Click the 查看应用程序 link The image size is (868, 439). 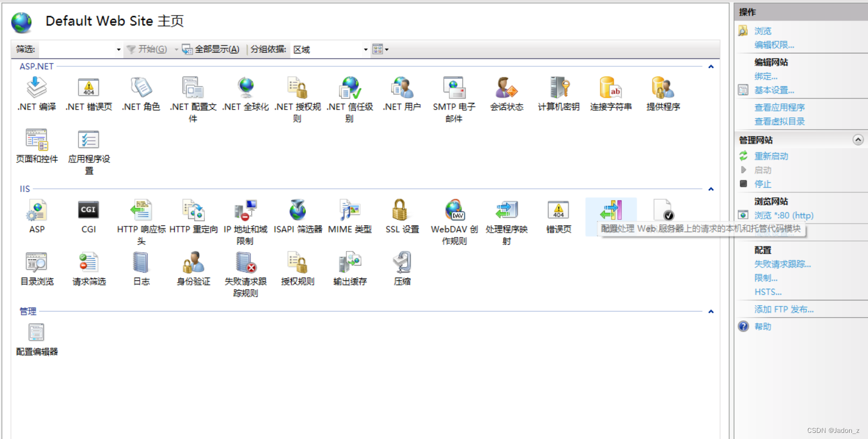[779, 107]
